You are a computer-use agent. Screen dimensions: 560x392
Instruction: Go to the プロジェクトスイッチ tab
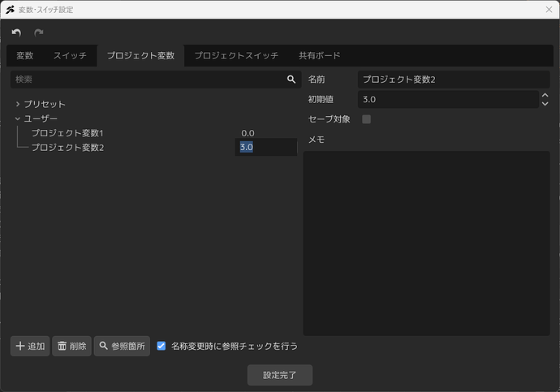pyautogui.click(x=236, y=56)
